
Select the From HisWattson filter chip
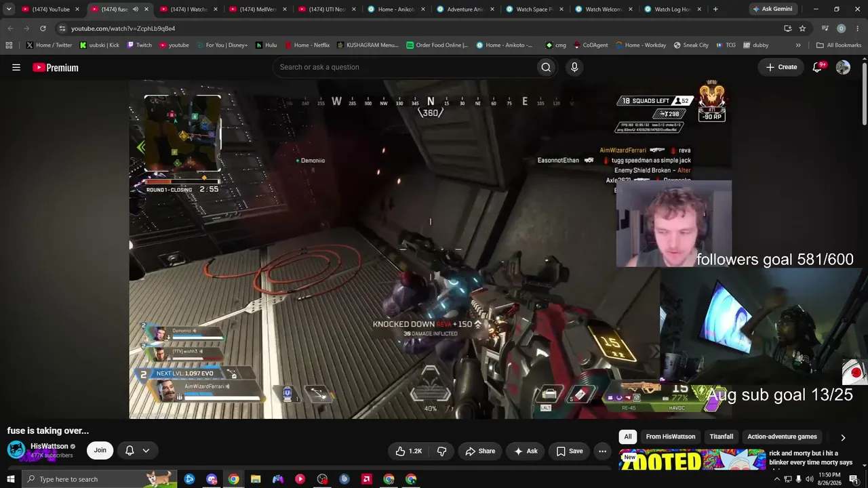[x=671, y=437]
